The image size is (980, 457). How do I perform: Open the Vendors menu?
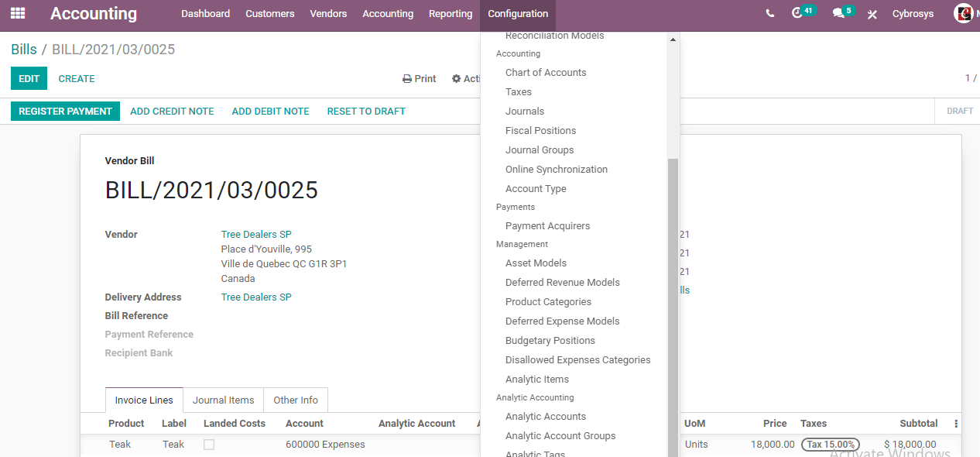click(328, 14)
